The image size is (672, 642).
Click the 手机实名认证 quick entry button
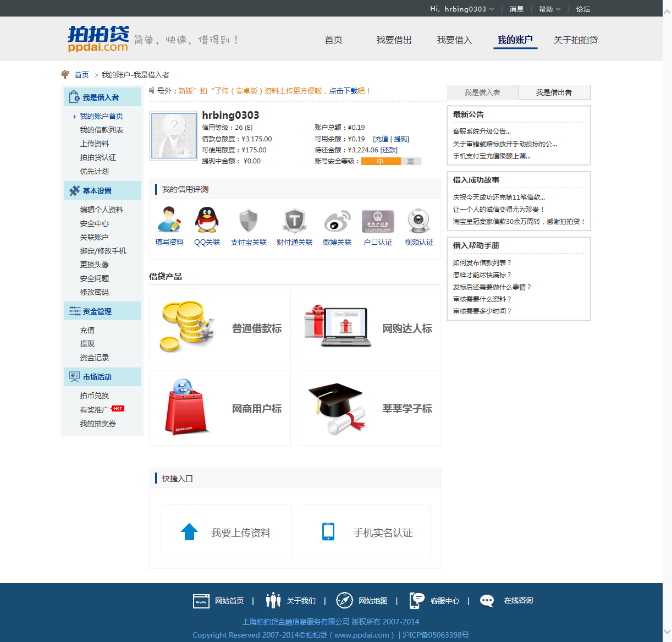coord(365,531)
